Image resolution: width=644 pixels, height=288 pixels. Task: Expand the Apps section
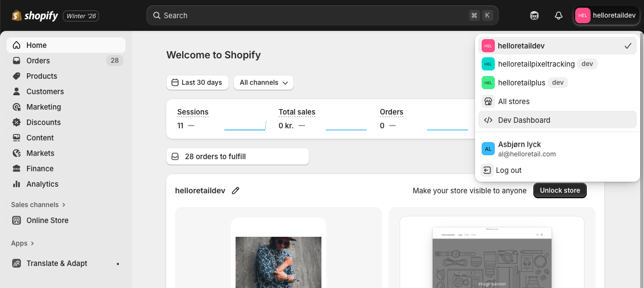coord(23,243)
